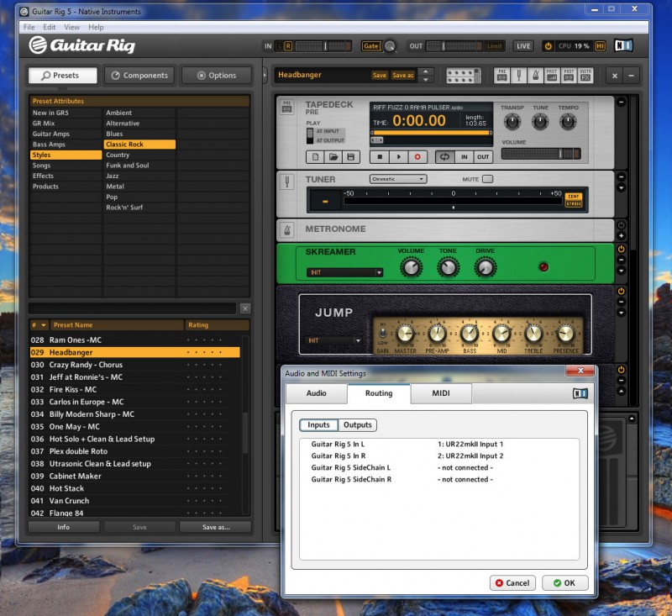This screenshot has height=616, width=672.
Task: Open the View menu
Action: click(x=72, y=27)
